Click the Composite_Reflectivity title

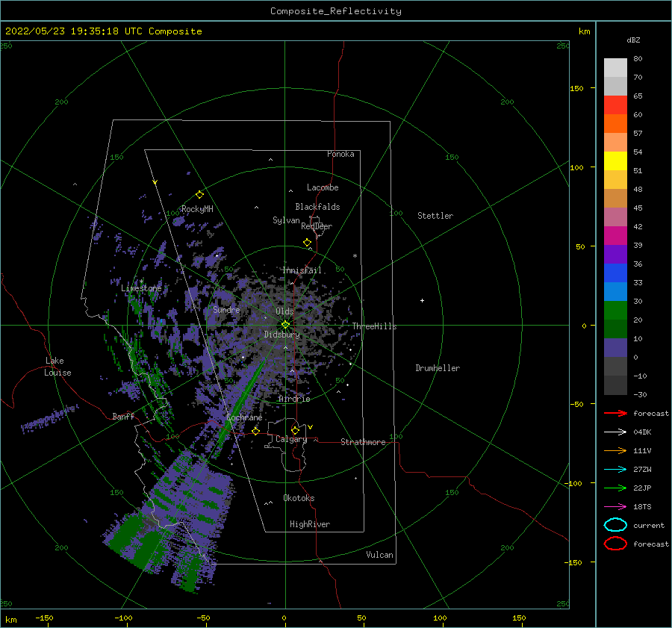[x=336, y=11]
